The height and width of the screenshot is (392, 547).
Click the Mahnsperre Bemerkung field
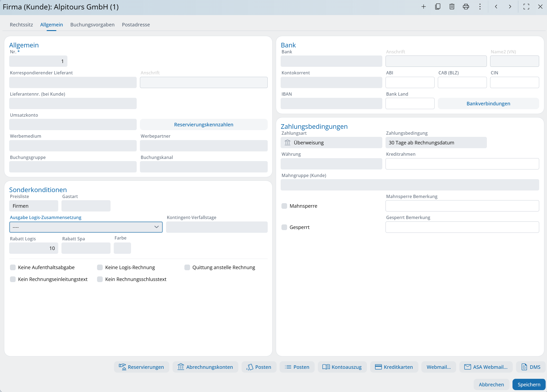462,206
